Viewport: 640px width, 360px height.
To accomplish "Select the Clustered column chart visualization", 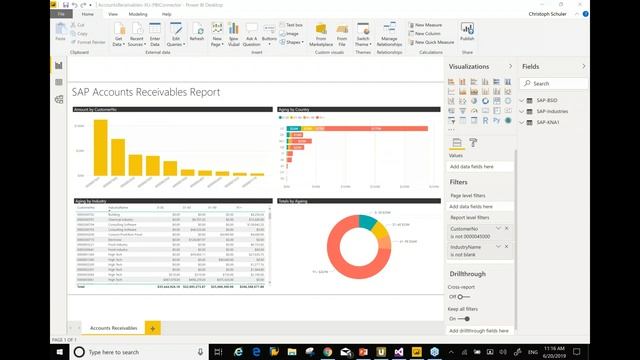I will pos(485,82).
